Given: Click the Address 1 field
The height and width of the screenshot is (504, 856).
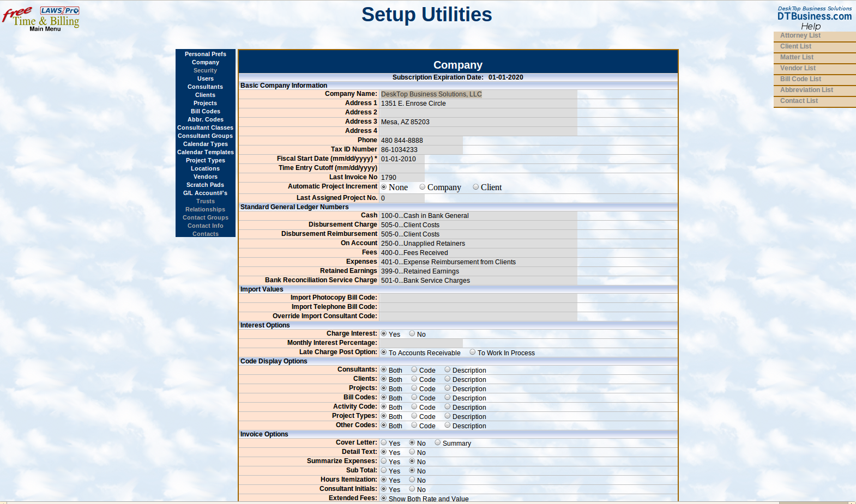Looking at the screenshot, I should tap(478, 104).
